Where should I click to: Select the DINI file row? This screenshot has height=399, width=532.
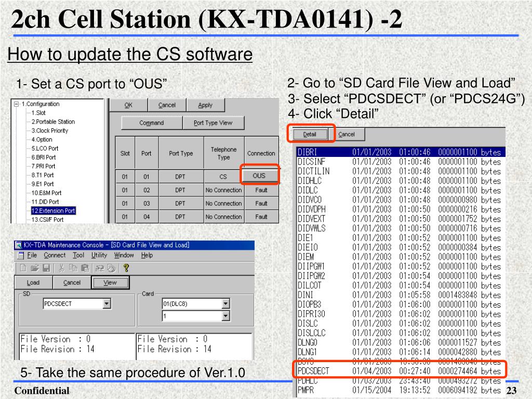pos(401,295)
